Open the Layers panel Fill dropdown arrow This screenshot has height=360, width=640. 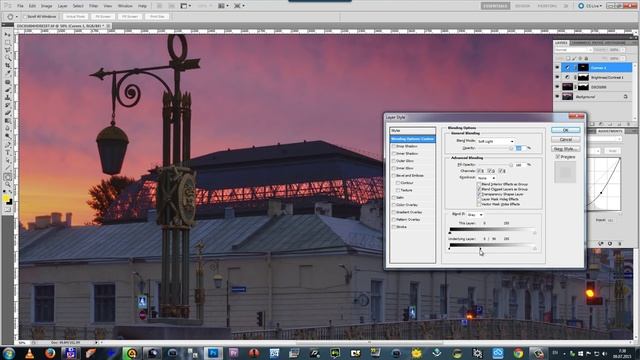coord(622,58)
